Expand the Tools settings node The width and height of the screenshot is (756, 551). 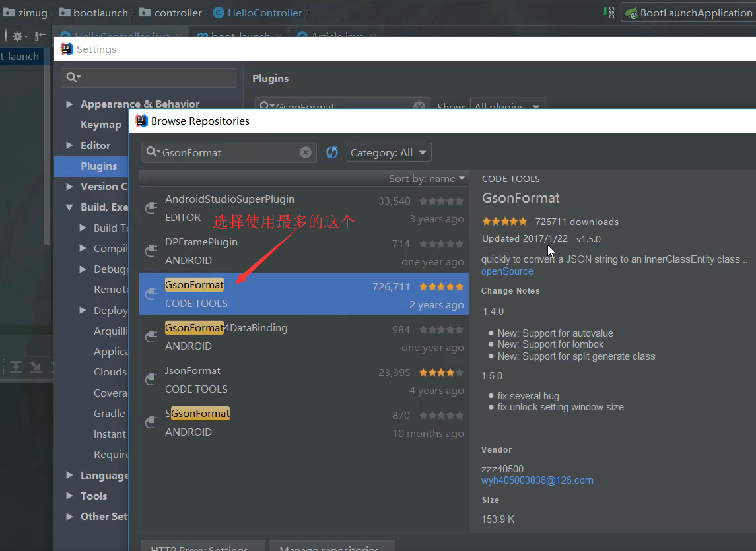coord(69,496)
